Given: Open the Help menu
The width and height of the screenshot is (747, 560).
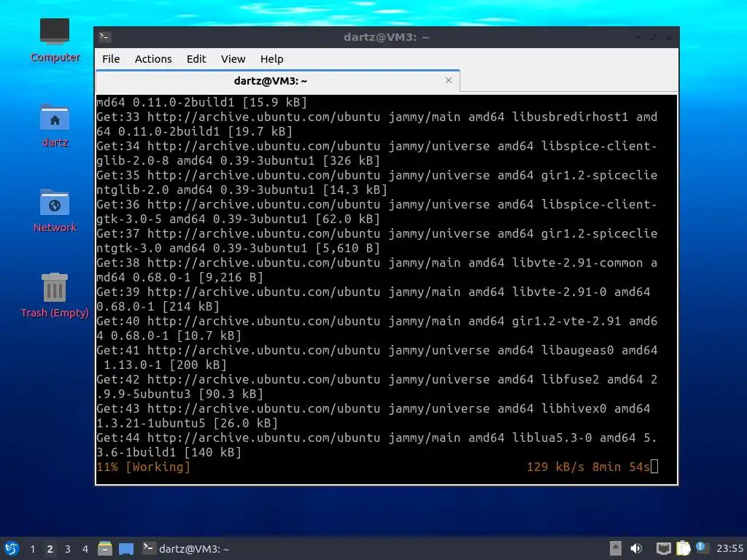Looking at the screenshot, I should pyautogui.click(x=272, y=59).
